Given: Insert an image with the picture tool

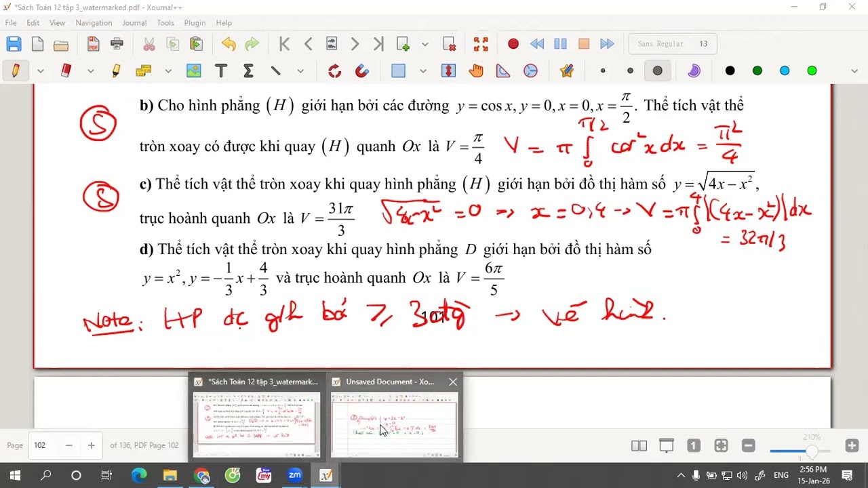Looking at the screenshot, I should pos(194,70).
